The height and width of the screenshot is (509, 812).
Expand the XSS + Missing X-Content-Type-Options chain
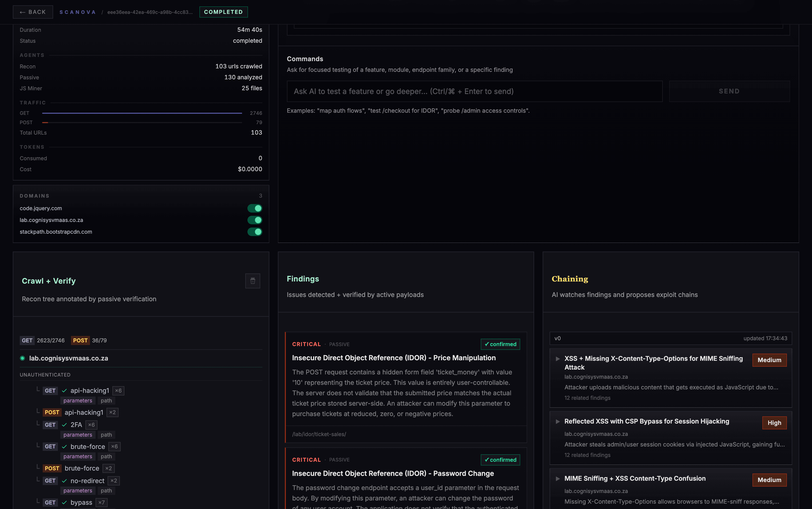558,359
